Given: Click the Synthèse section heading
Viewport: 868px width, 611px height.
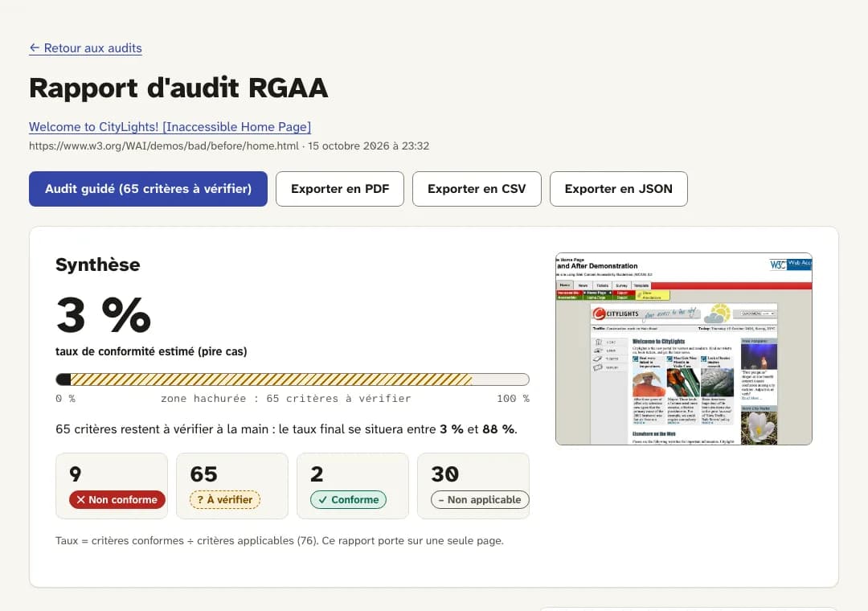Looking at the screenshot, I should (x=97, y=264).
